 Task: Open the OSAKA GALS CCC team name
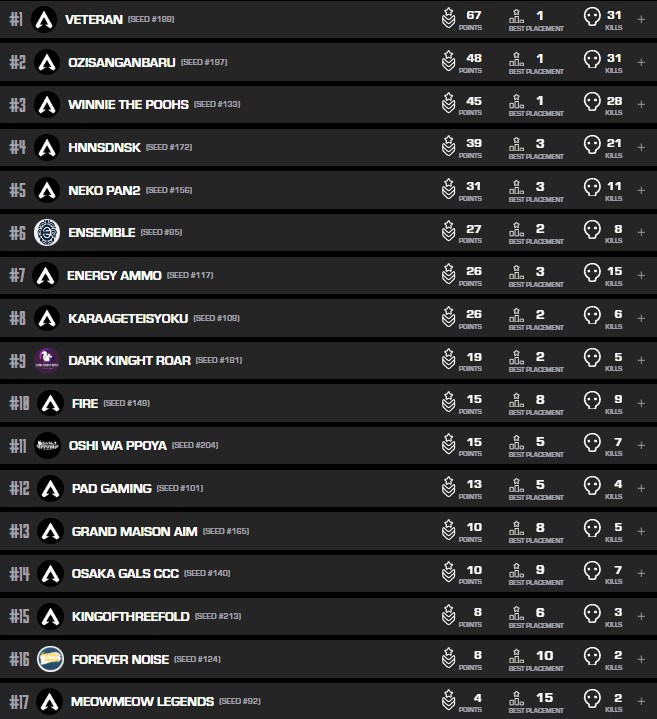coord(124,574)
